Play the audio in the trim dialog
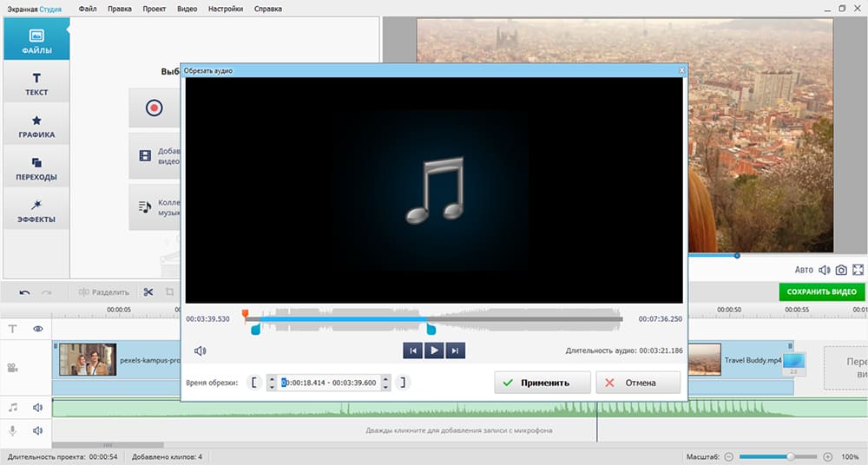 pyautogui.click(x=434, y=350)
